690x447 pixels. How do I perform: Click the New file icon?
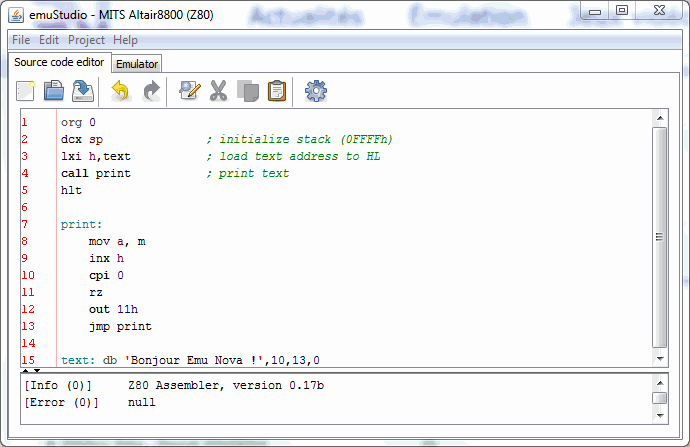[26, 92]
